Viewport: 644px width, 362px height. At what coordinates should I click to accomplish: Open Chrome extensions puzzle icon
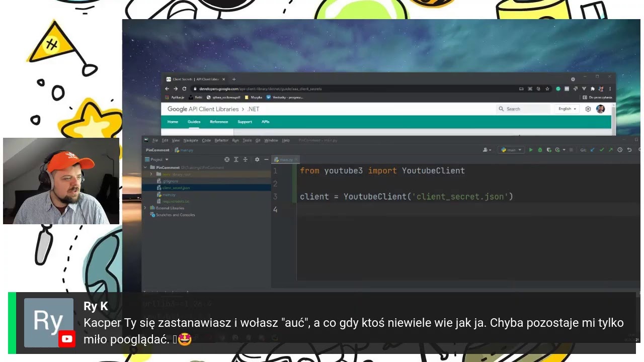click(593, 88)
